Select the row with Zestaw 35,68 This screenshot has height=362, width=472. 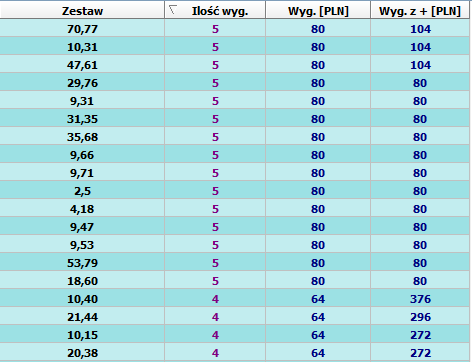click(x=235, y=137)
